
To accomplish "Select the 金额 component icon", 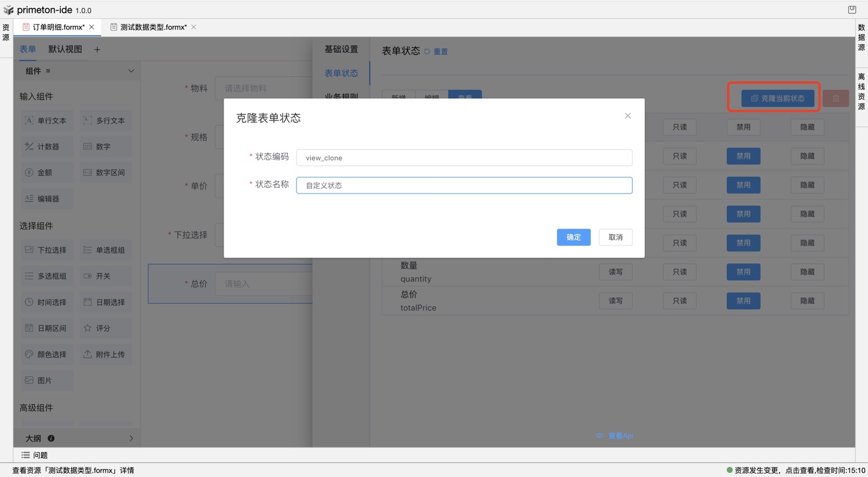I will tap(29, 172).
